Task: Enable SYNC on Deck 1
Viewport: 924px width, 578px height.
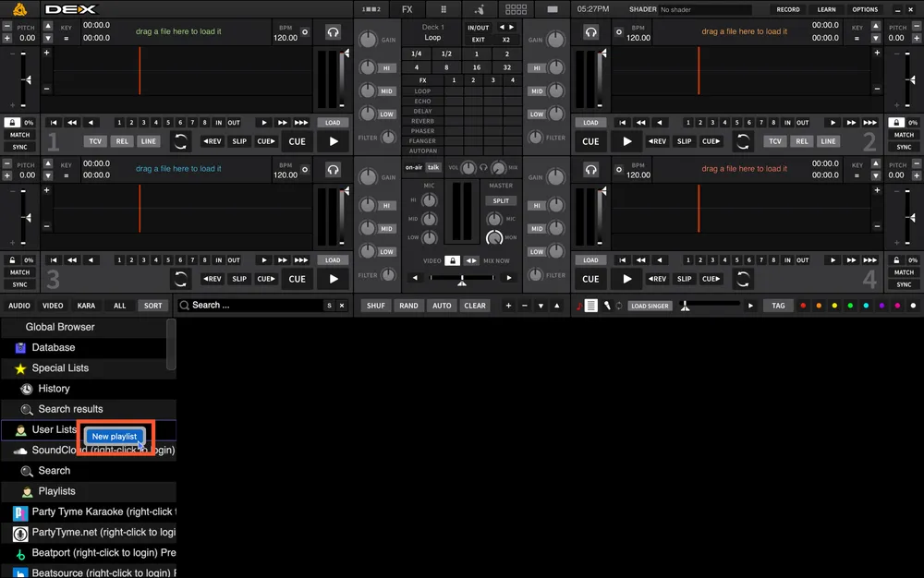Action: [x=19, y=147]
